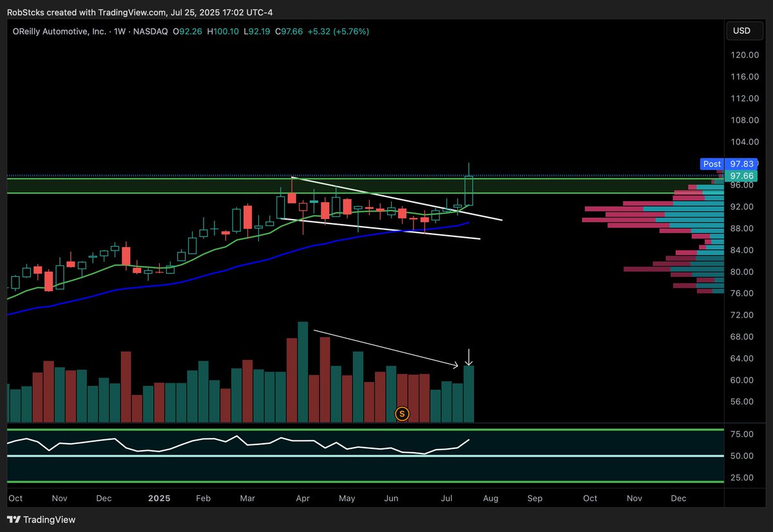Screen dimensions: 773x532
Task: Click the May label on time axis
Action: [x=347, y=499]
